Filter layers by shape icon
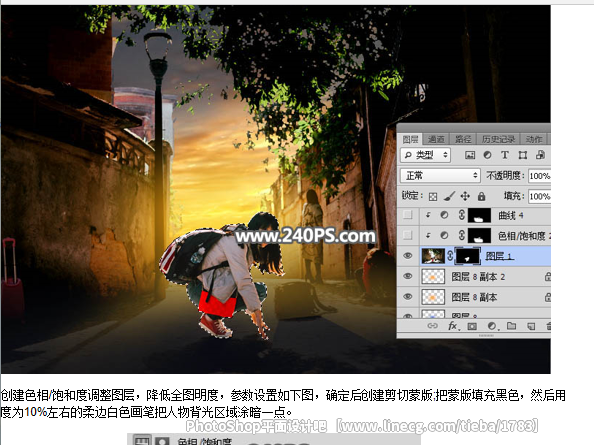This screenshot has height=445, width=594. coord(523,155)
